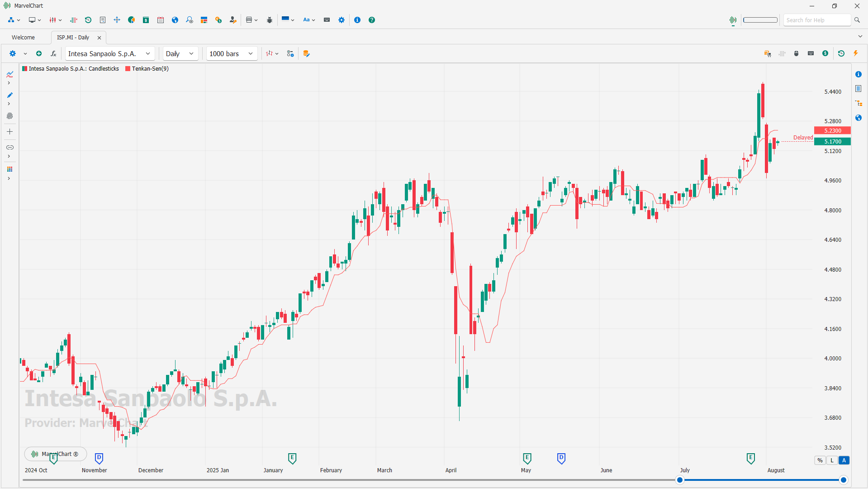This screenshot has height=489, width=868.
Task: Click the order book lines icon in main toolbar
Action: (x=74, y=20)
